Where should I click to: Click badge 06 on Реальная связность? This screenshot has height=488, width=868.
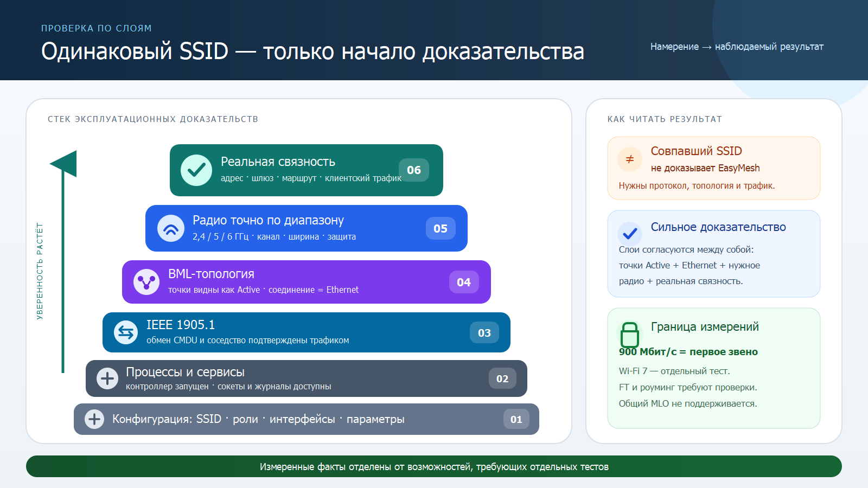pos(414,170)
